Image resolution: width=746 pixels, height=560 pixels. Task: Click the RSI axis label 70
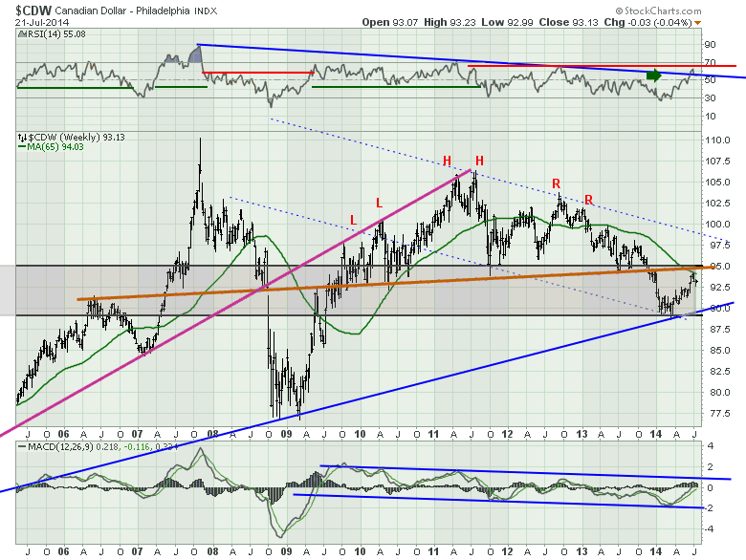tap(710, 63)
